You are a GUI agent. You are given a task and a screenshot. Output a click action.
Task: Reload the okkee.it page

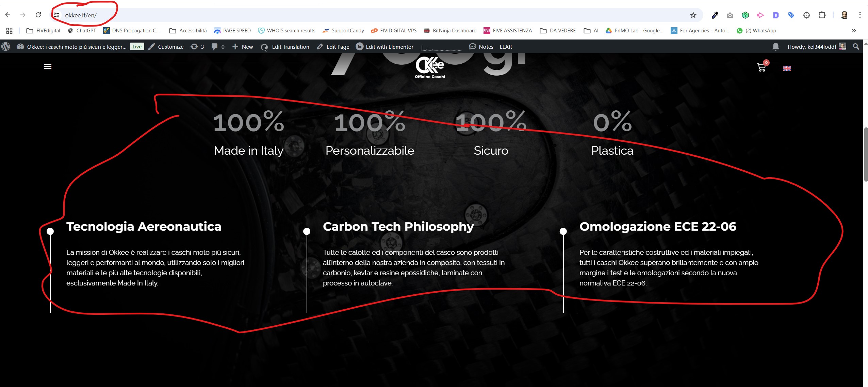(x=38, y=15)
